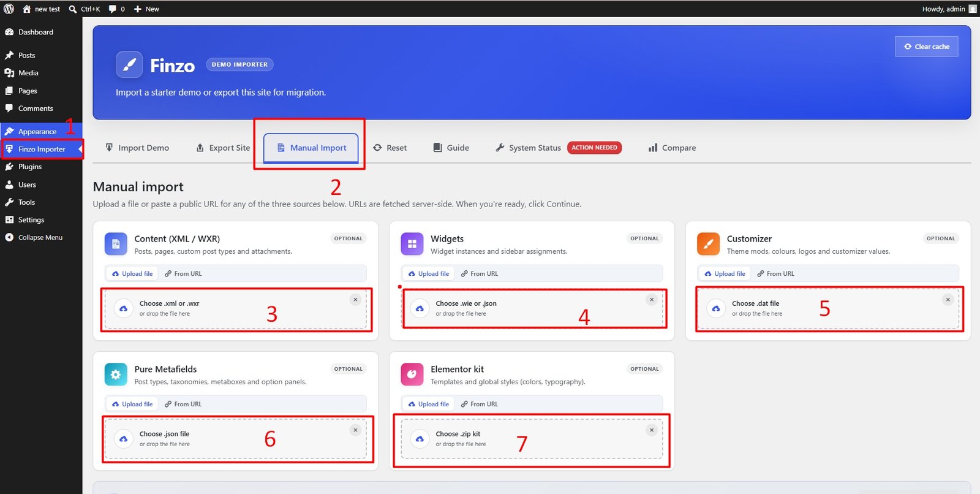980x494 pixels.
Task: Click the 'Choose .xml or .wxr' drop zone
Action: click(x=236, y=309)
